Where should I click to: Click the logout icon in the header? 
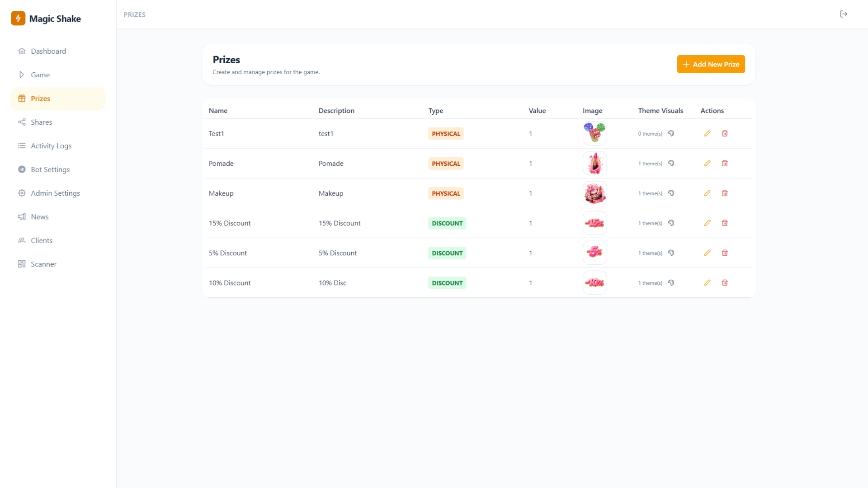[844, 14]
